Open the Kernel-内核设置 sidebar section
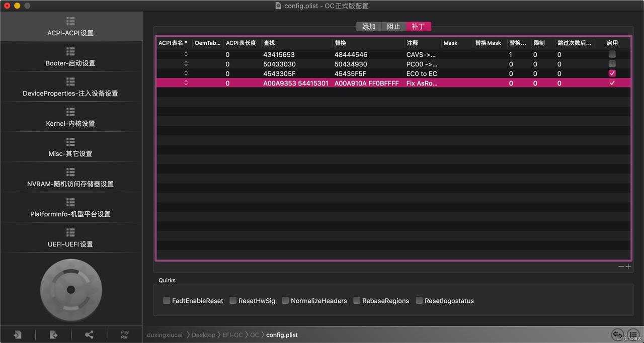644x343 pixels. tap(70, 117)
